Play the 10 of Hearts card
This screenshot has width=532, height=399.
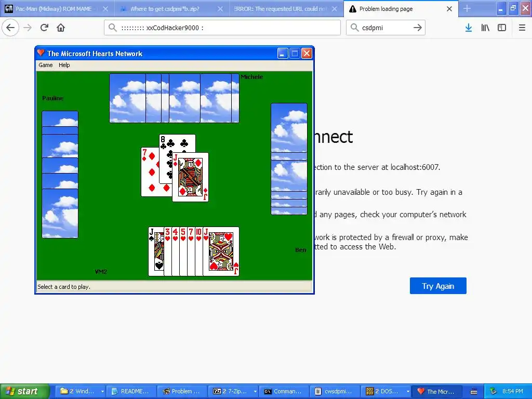coord(199,251)
